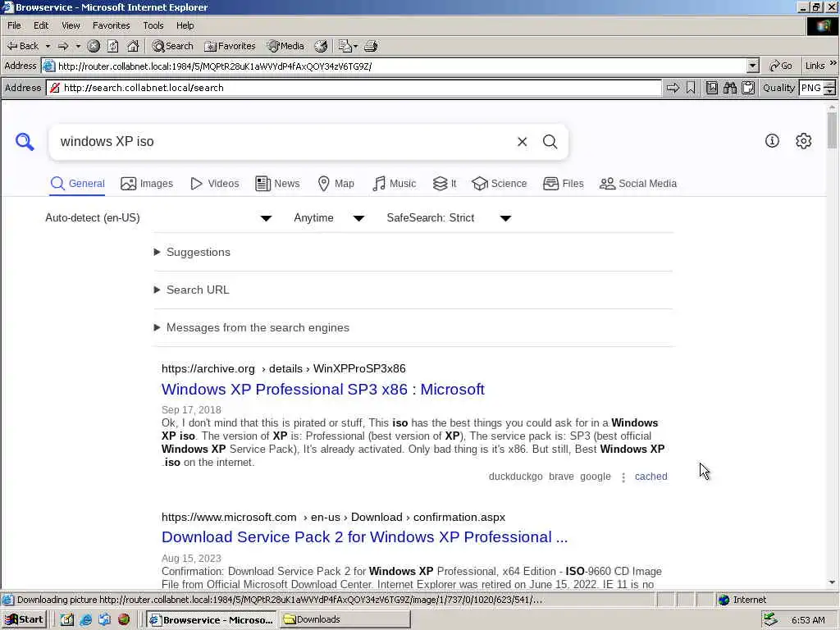Image resolution: width=840 pixels, height=630 pixels.
Task: Clear the search query with X
Action: (x=522, y=141)
